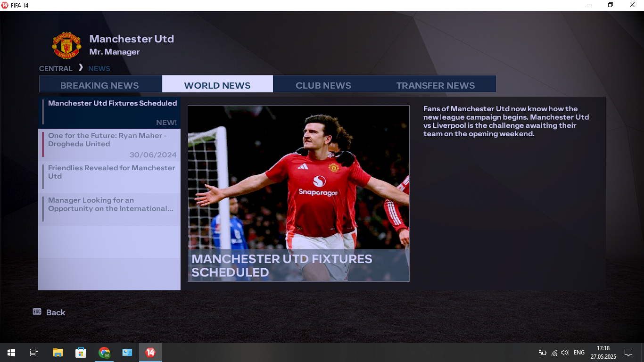Minimize the FIFA 14 window

tap(590, 5)
